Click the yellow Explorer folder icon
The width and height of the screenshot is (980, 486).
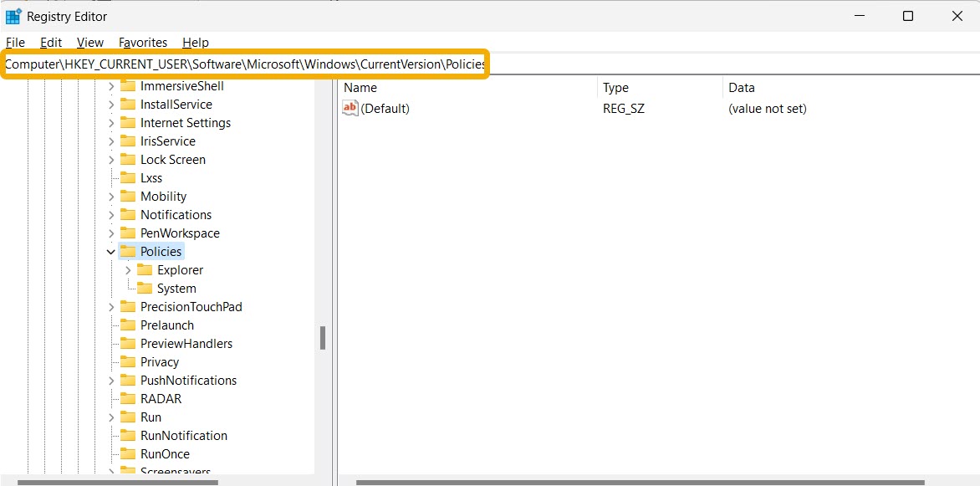click(x=146, y=269)
